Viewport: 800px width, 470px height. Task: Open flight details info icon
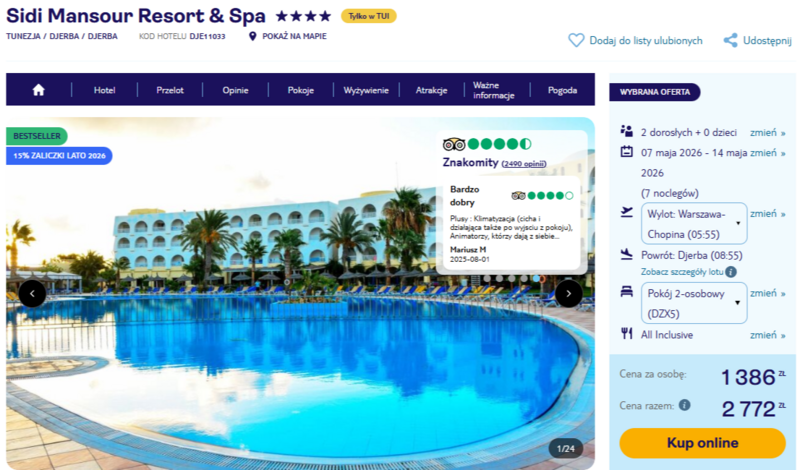pos(731,272)
